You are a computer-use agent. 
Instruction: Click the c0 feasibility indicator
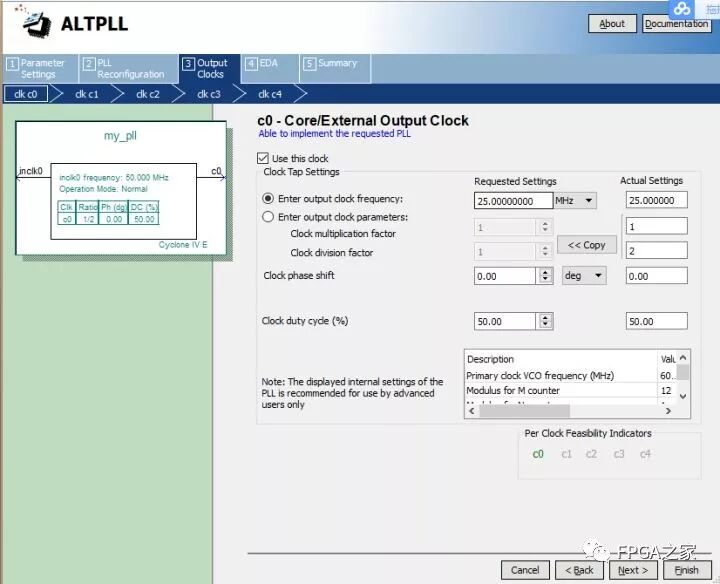[x=538, y=454]
